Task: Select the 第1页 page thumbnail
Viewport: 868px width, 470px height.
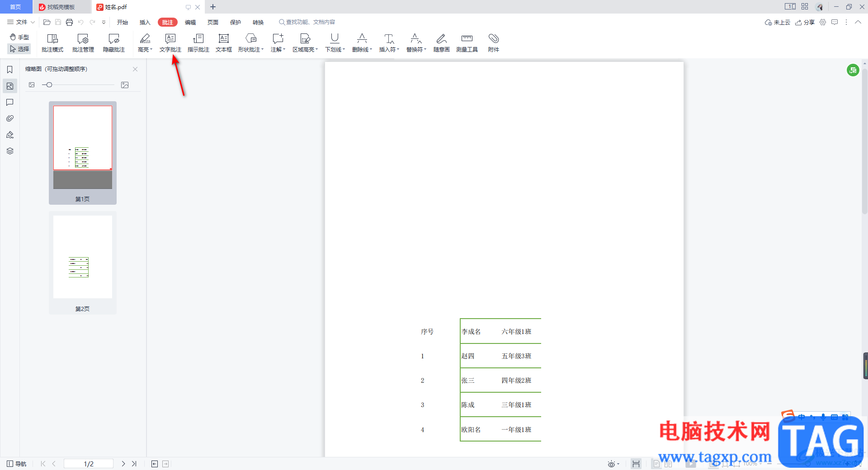Action: (x=83, y=153)
